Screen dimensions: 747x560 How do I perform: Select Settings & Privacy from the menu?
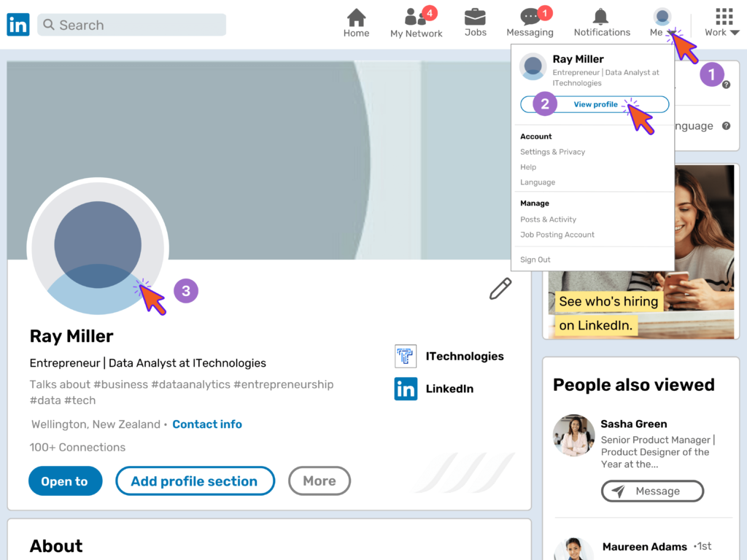coord(552,152)
